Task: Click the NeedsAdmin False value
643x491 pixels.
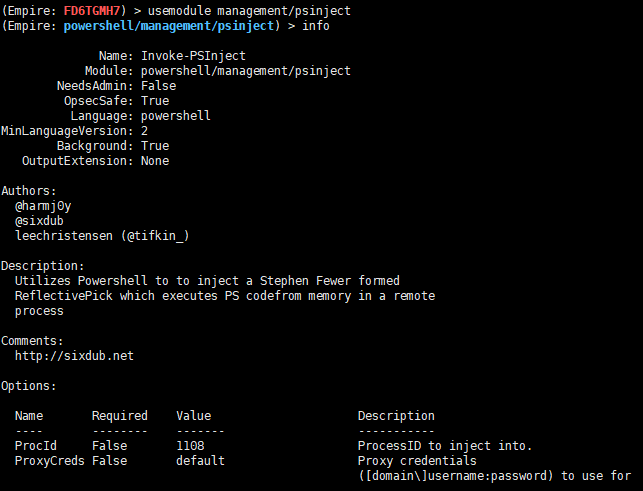Action: 159,86
